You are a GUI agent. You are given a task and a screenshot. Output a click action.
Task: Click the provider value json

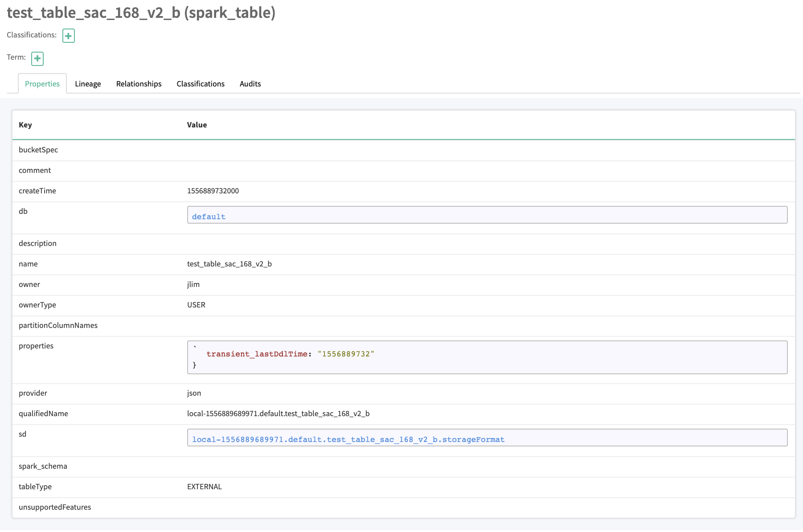194,393
